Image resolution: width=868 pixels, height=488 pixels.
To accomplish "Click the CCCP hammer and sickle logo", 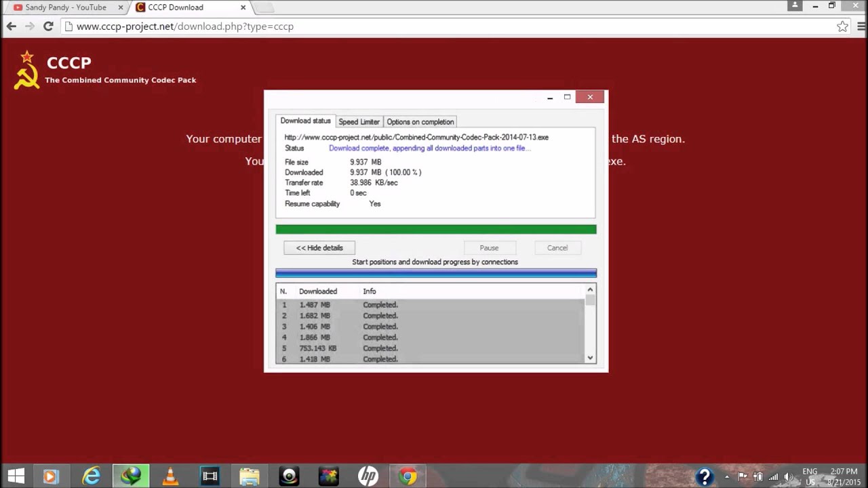I will tap(26, 70).
